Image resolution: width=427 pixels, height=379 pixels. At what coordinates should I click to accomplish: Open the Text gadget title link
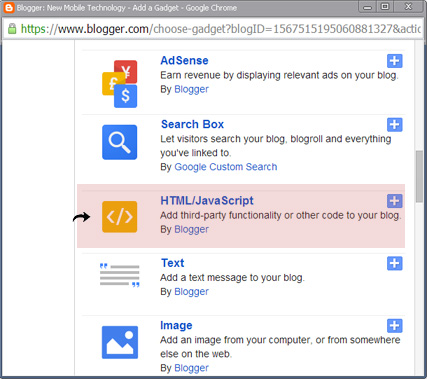[x=172, y=263]
